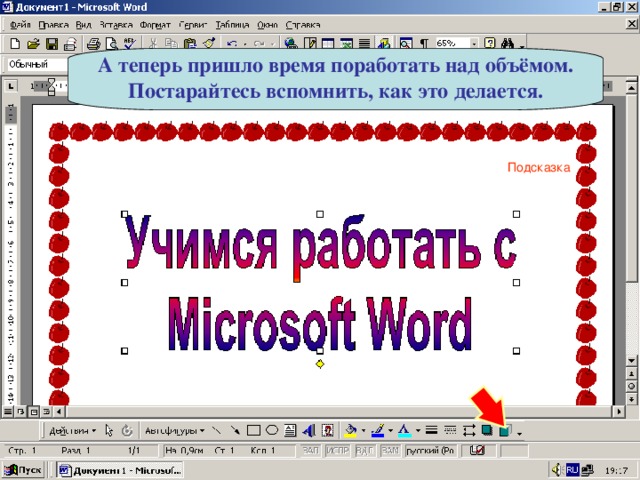Open an existing file via folder icon
Viewport: 640px width, 480px height.
pyautogui.click(x=33, y=43)
